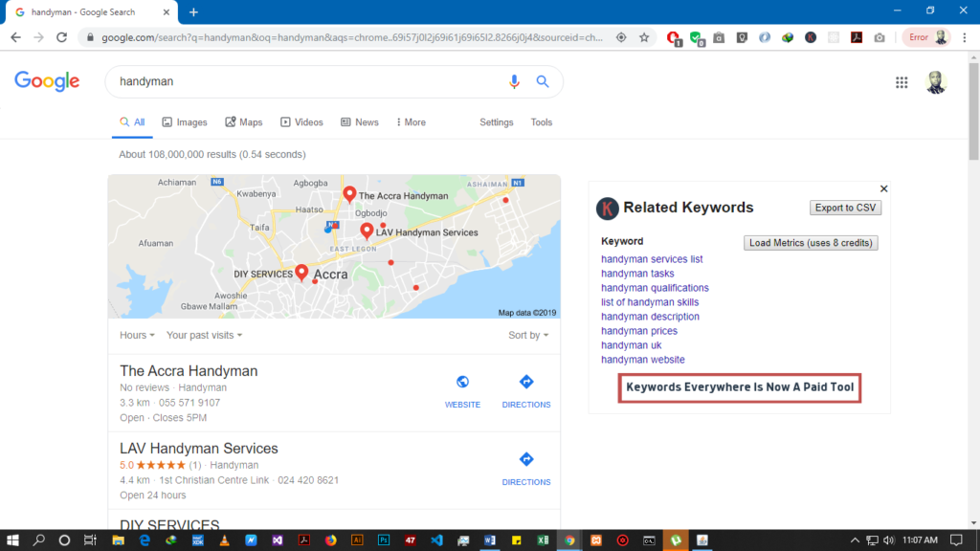Click in the Google search box

tap(306, 82)
